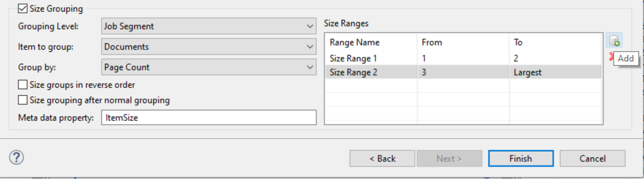Image resolution: width=644 pixels, height=179 pixels.
Task: Click the Add size range icon
Action: [614, 41]
